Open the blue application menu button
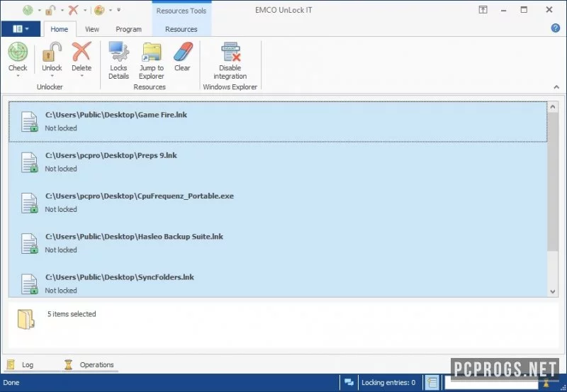Image resolution: width=567 pixels, height=392 pixels. (21, 29)
